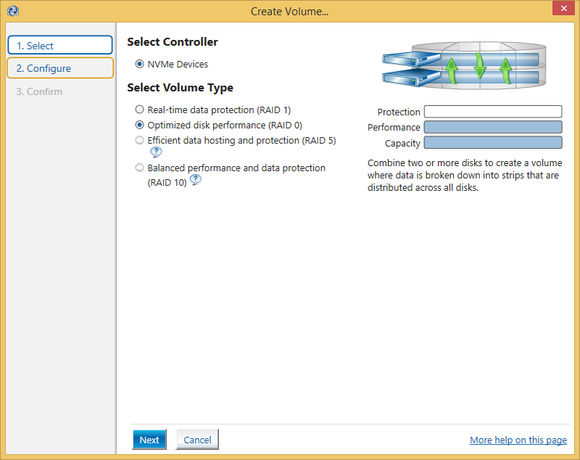Select Balanced performance (RAID 10) option
This screenshot has height=460, width=580.
coord(139,168)
